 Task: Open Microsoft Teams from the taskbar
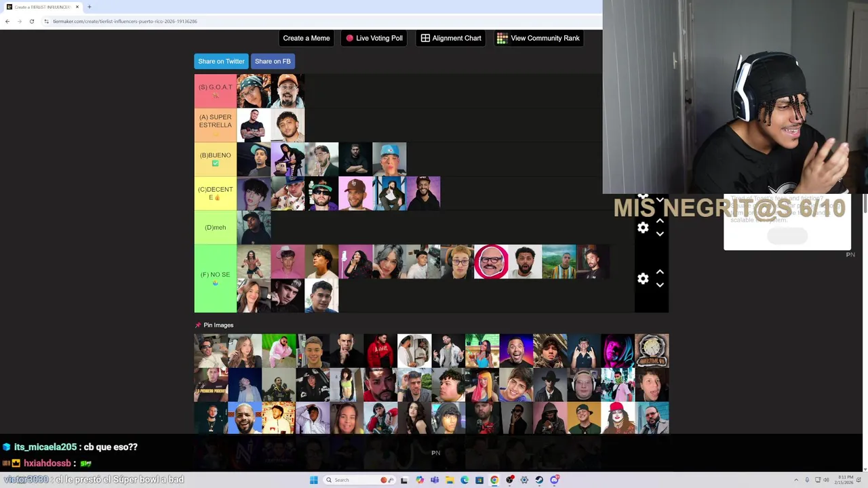(x=435, y=480)
